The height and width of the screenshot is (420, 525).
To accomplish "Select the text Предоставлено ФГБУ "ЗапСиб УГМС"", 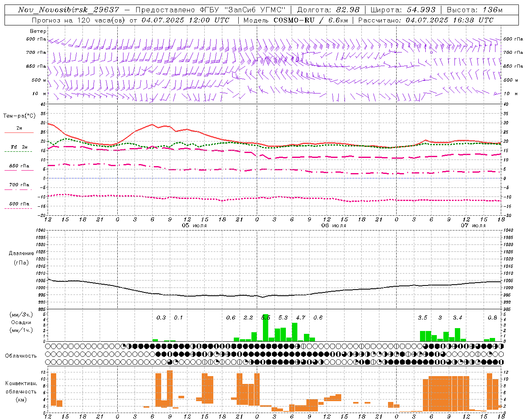I will [210, 10].
